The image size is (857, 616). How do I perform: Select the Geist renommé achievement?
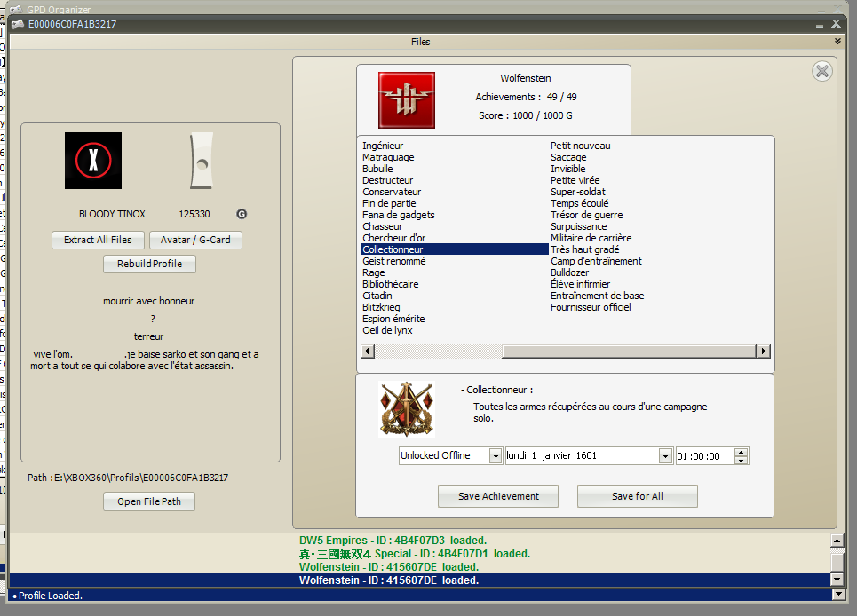point(393,261)
